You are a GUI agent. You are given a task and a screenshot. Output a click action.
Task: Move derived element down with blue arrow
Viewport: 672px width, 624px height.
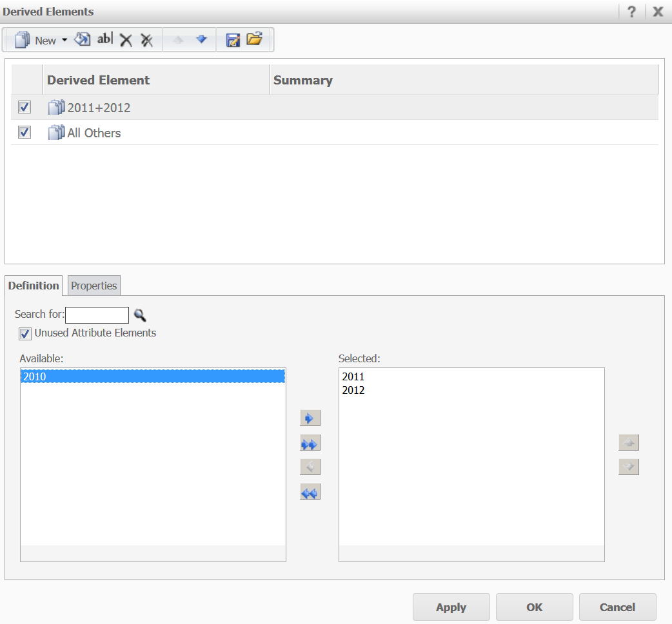pyautogui.click(x=201, y=40)
